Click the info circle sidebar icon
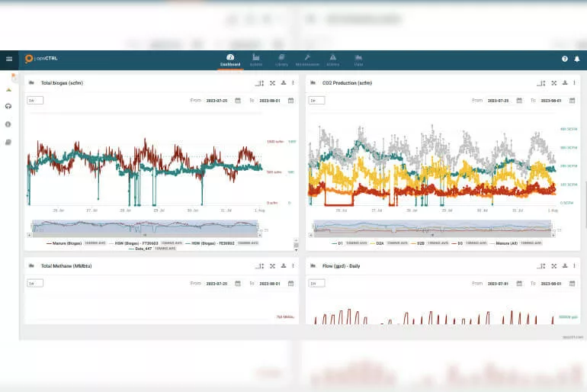Viewport: 587px width, 392px height. (x=8, y=124)
